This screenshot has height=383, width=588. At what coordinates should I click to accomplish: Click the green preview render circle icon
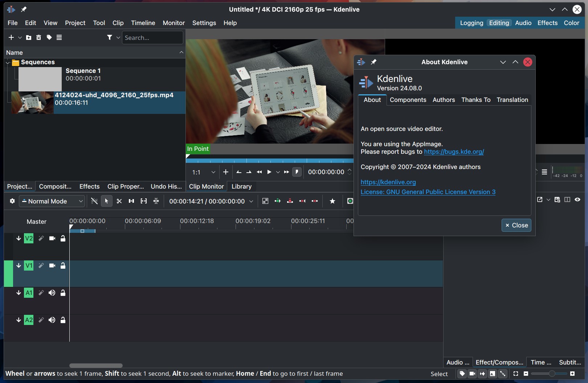pos(350,201)
